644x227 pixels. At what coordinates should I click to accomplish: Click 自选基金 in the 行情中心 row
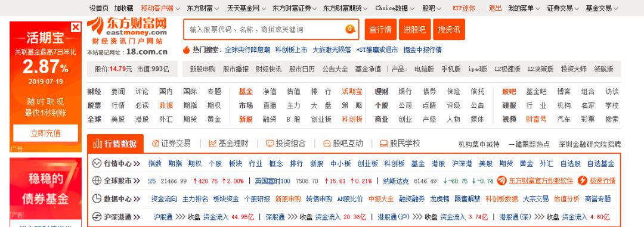pyautogui.click(x=600, y=163)
